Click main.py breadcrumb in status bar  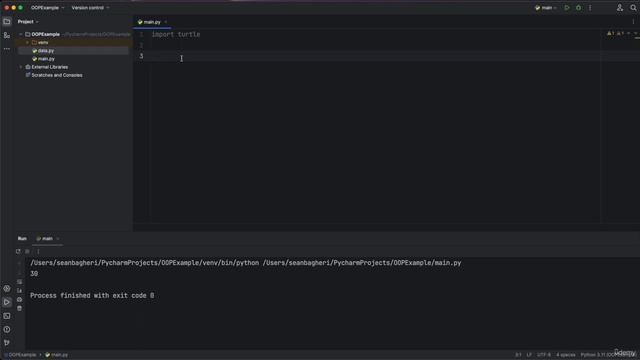(x=57, y=355)
